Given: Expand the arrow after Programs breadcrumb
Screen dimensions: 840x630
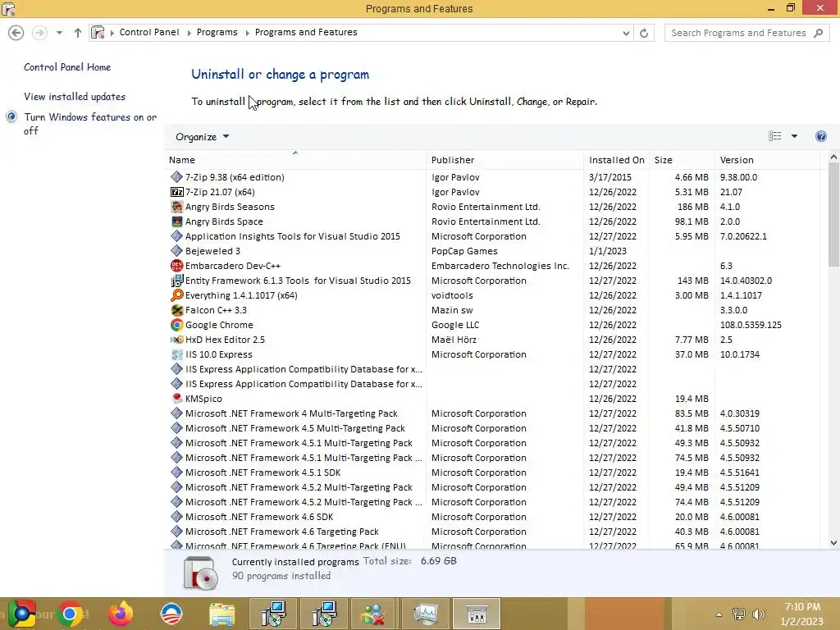Looking at the screenshot, I should [x=247, y=33].
